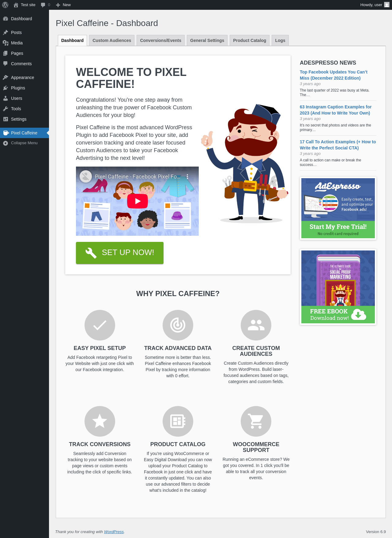Open Plugins in sidebar menu
The image size is (392, 538).
pyautogui.click(x=24, y=88)
